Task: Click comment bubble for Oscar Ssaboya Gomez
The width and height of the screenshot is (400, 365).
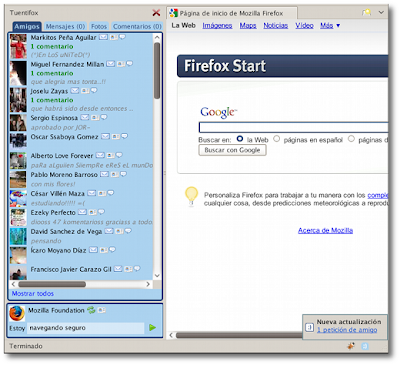Action: [x=124, y=136]
